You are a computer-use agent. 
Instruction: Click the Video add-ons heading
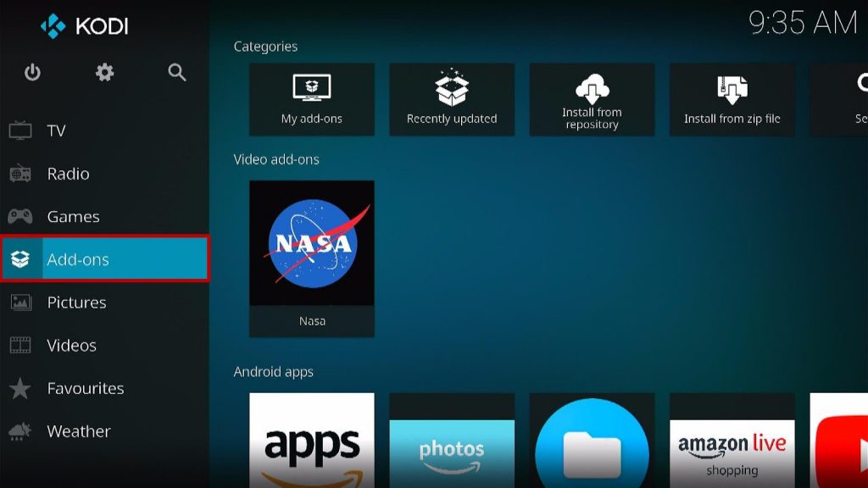click(276, 159)
